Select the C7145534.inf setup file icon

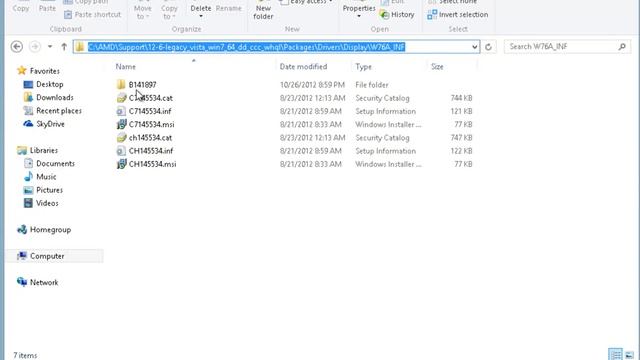pos(121,111)
